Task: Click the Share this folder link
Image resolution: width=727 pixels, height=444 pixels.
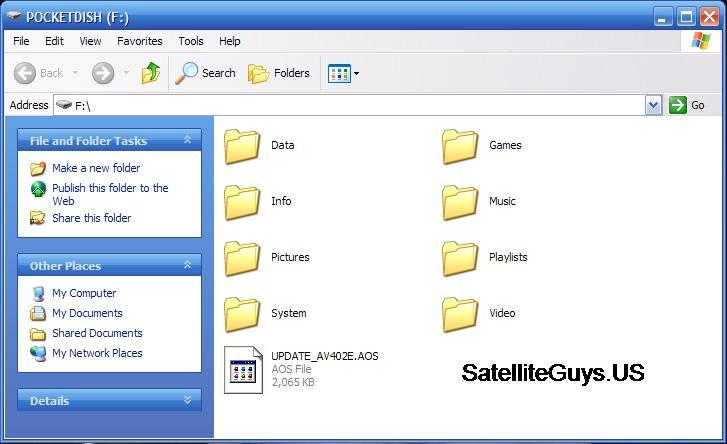Action: click(x=91, y=218)
